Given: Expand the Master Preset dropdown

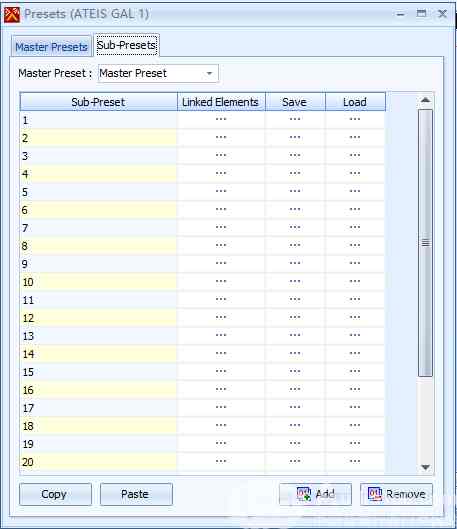Looking at the screenshot, I should (209, 73).
